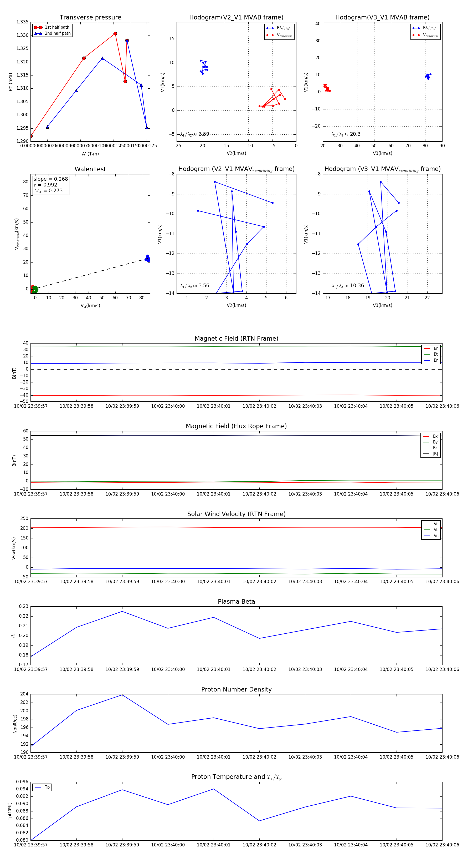Select the |B| legend entry in Flux Rope plot
Image resolution: width=473 pixels, height=868 pixels.
click(435, 454)
